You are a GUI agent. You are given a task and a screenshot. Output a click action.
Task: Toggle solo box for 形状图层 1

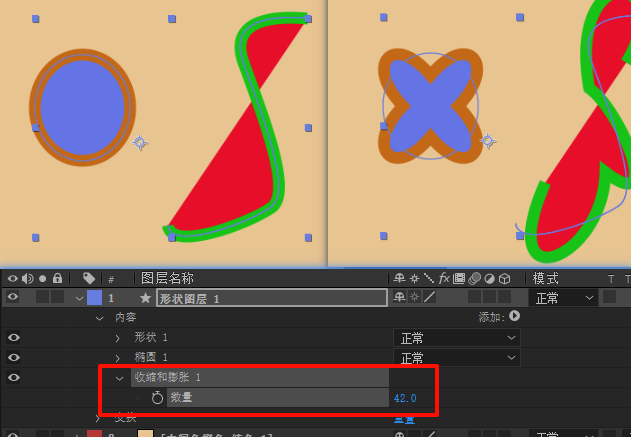click(42, 297)
